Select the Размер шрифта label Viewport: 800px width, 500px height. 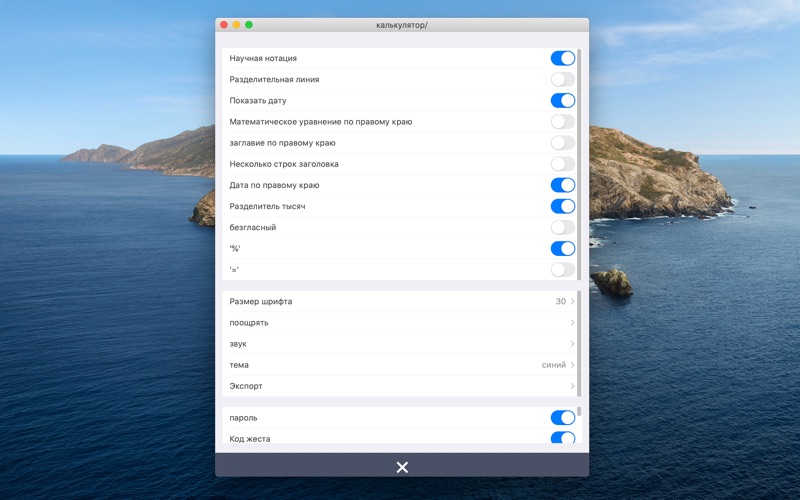point(261,302)
